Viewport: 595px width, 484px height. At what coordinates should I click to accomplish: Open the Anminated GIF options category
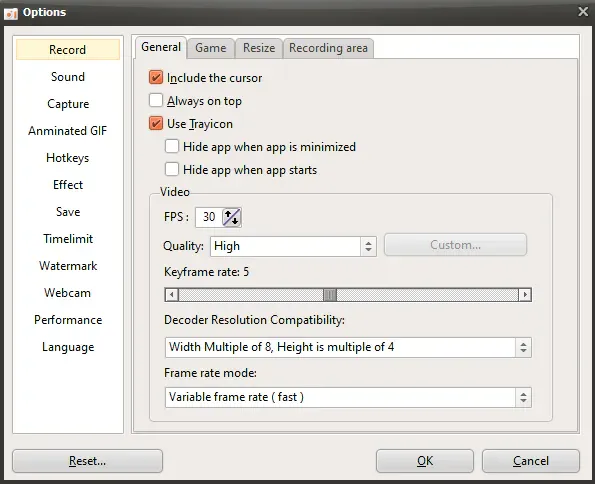68,131
